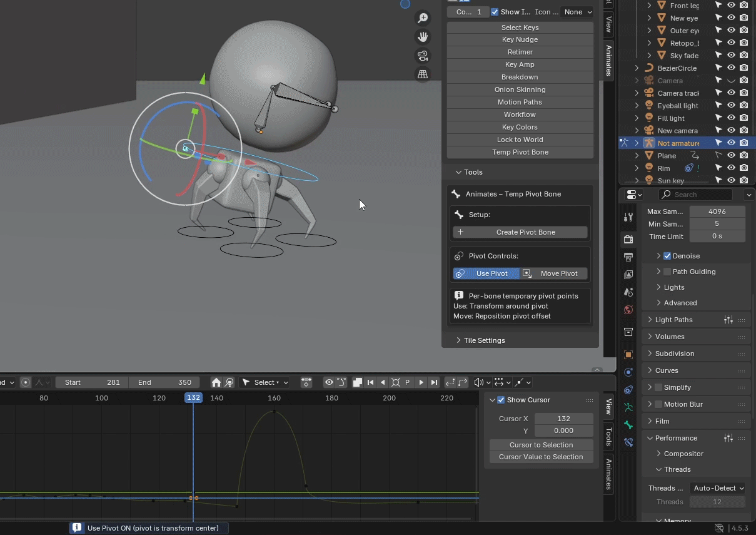This screenshot has height=535, width=756.
Task: Uncheck the Denoise checkbox
Action: [667, 256]
